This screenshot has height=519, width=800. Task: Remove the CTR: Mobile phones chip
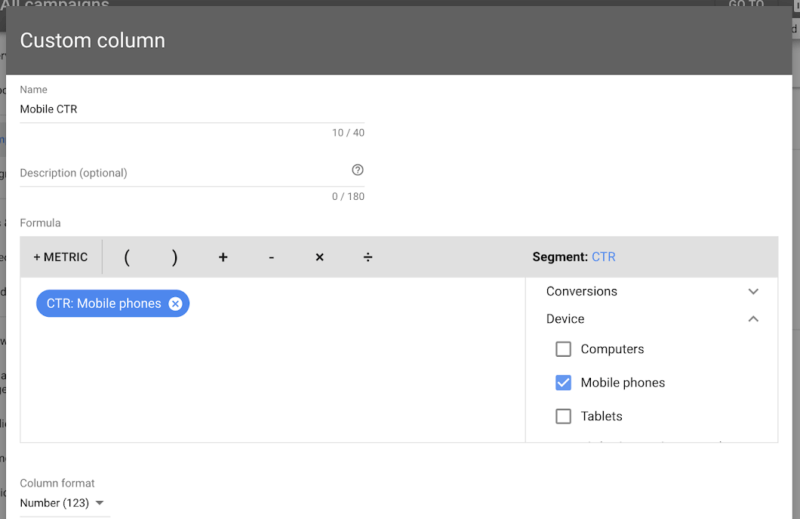[x=175, y=304]
